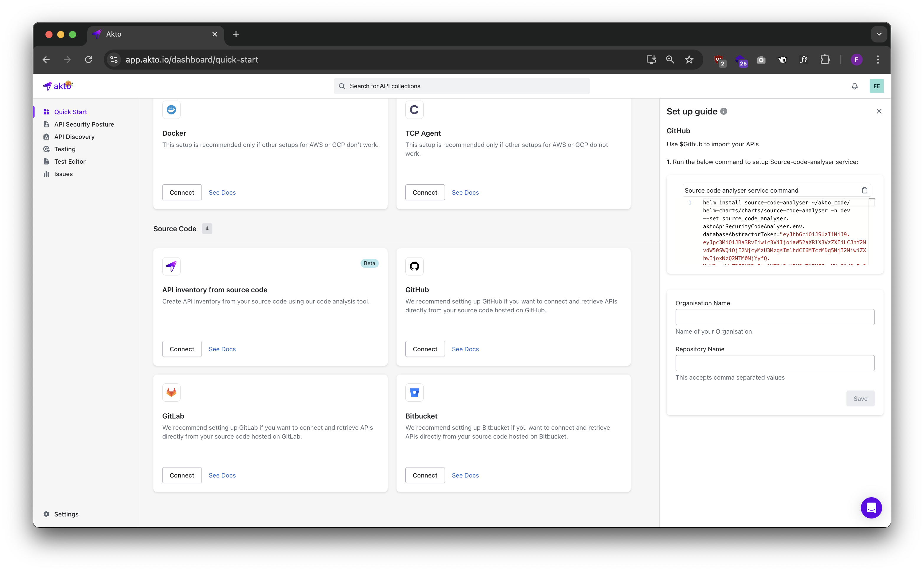Click the Organisation Name input field

774,317
